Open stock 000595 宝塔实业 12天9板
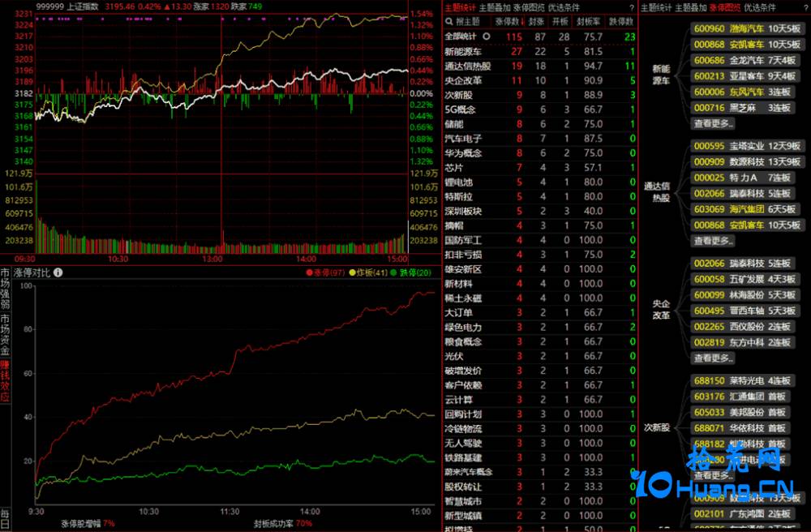This screenshot has height=532, width=811. pos(748,146)
